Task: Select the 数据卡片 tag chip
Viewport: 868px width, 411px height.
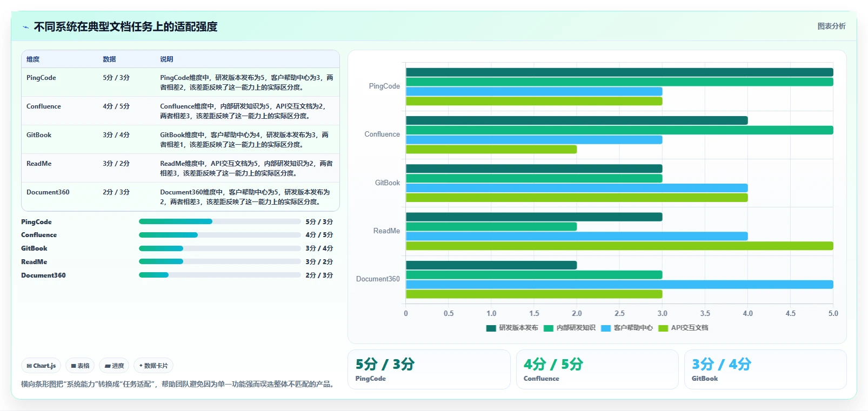Action: pyautogui.click(x=153, y=366)
